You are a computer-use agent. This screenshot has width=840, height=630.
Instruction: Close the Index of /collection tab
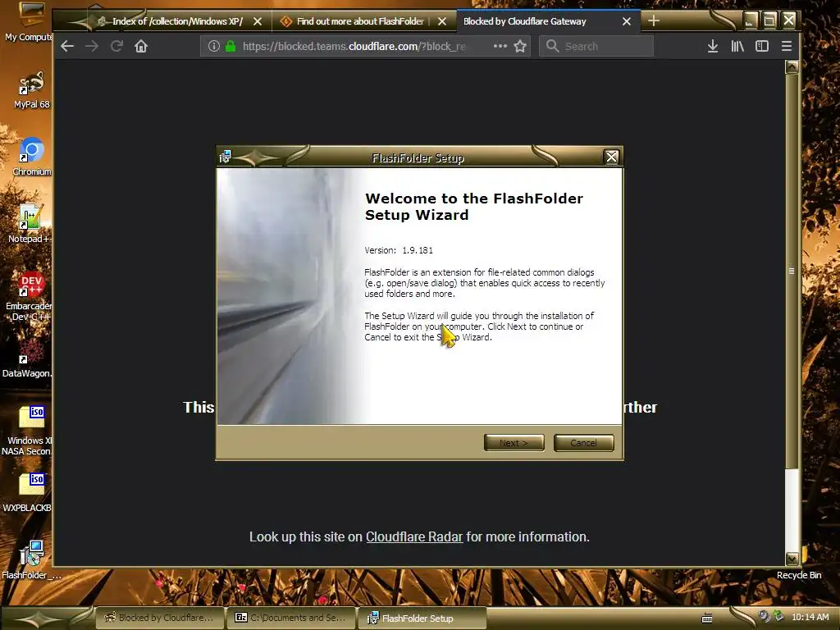pos(258,21)
